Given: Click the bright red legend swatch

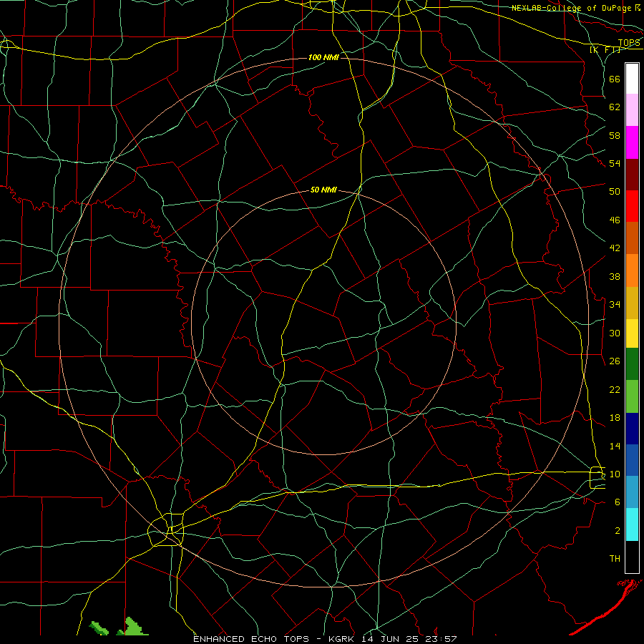Looking at the screenshot, I should pos(632,206).
